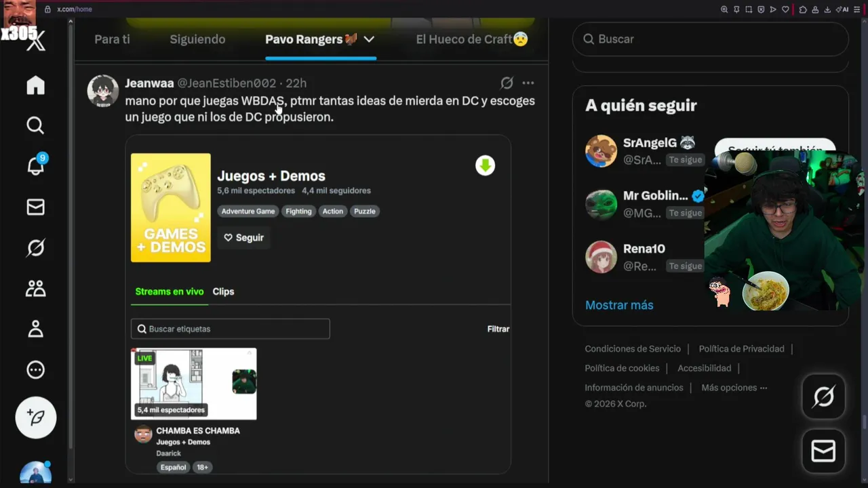Viewport: 868px width, 488px height.
Task: Click the browser pin icon
Action: coord(736,9)
